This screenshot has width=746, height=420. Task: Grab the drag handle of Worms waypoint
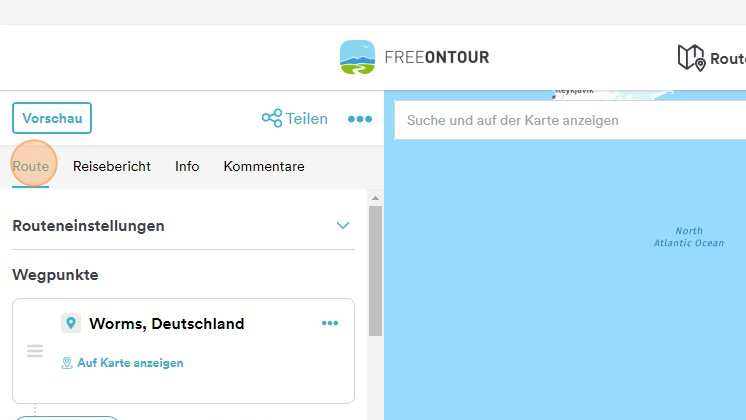pos(35,351)
